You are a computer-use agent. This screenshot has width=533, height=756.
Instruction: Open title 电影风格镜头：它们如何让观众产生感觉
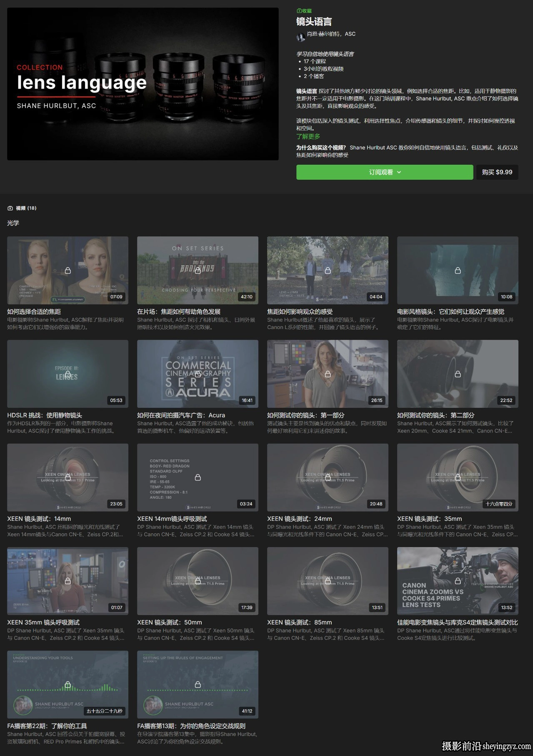click(x=450, y=311)
